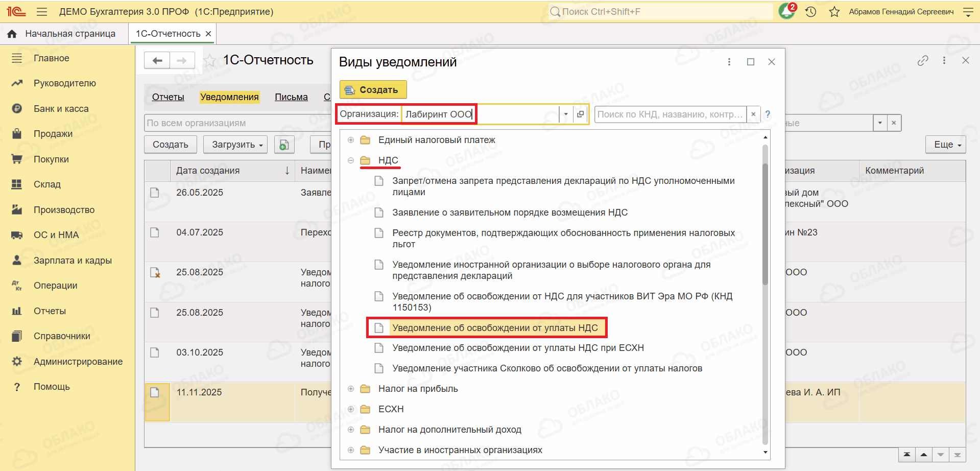Click the global search field Поиск Ctrl+Shift+F

(660, 12)
